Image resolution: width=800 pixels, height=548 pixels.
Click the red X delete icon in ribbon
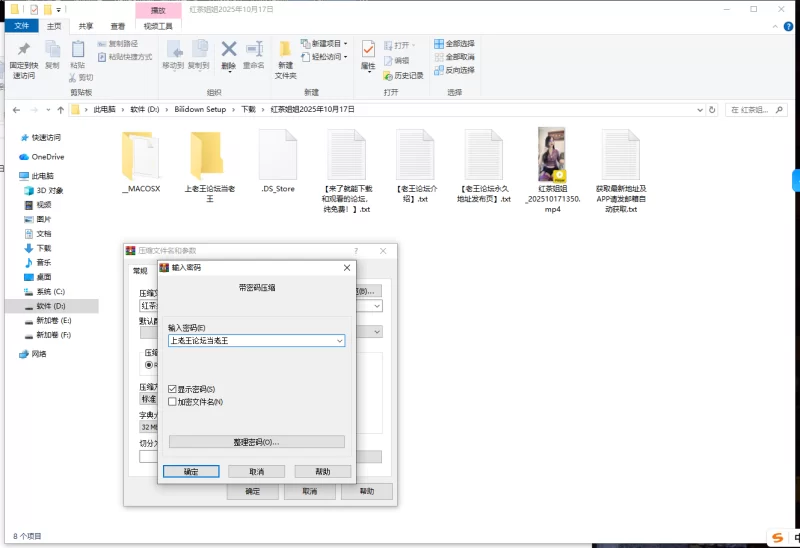click(x=229, y=49)
